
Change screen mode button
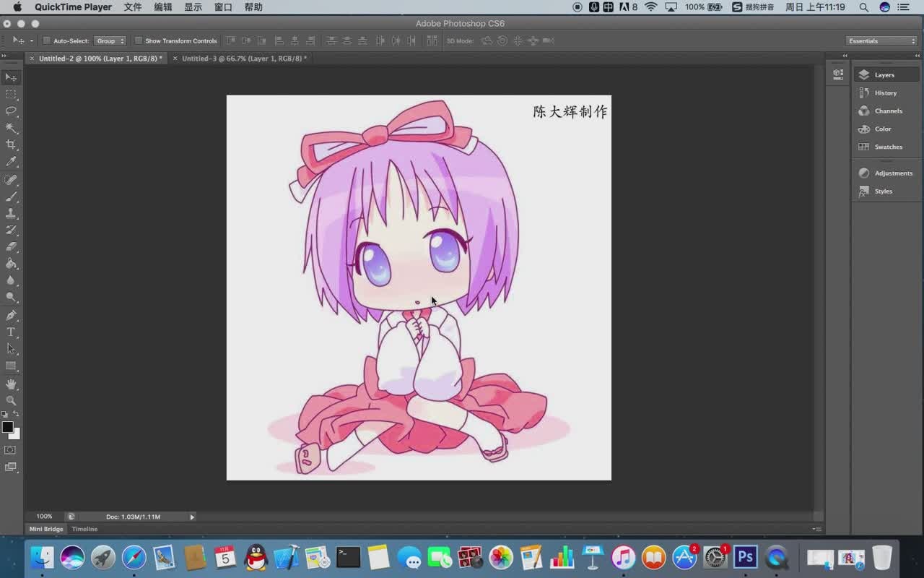(11, 467)
